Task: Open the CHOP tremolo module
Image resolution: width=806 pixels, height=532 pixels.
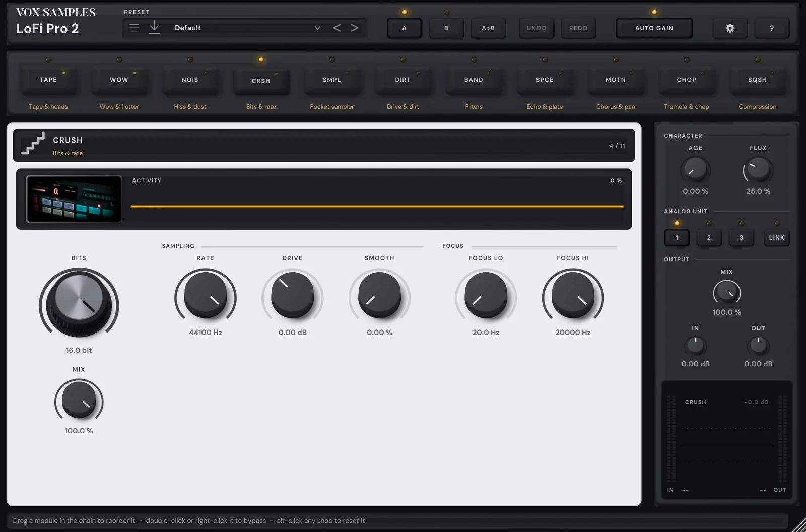Action: pyautogui.click(x=687, y=80)
